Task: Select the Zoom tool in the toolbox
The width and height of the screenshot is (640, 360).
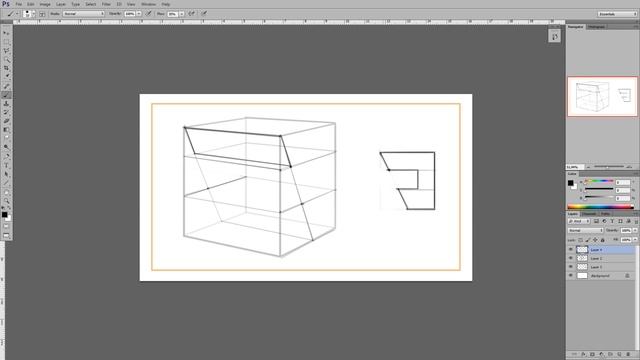Action: click(x=6, y=201)
